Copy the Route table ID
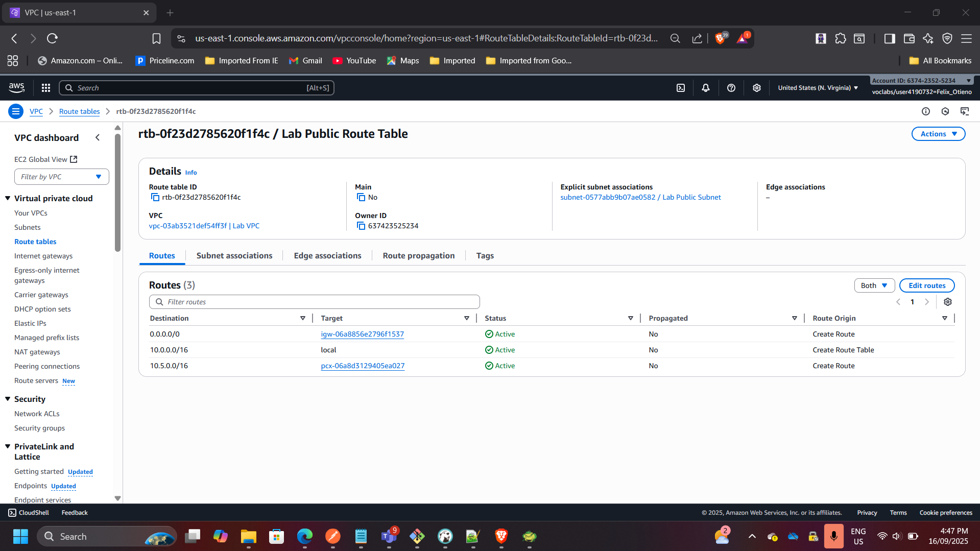The image size is (980, 551). point(155,198)
